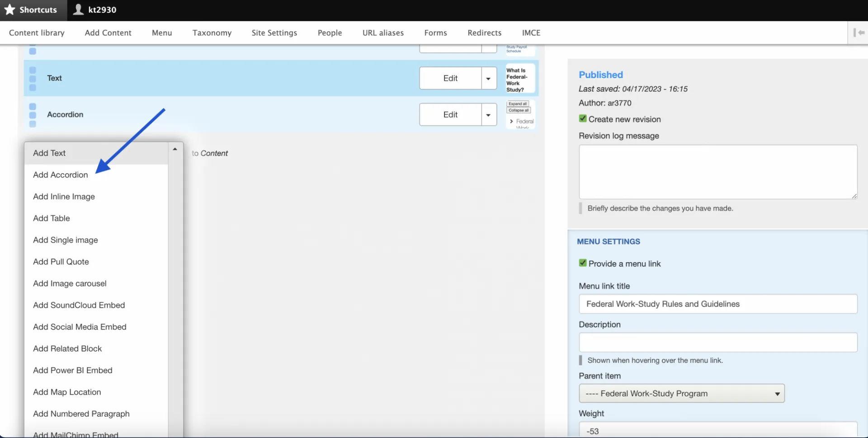The height and width of the screenshot is (438, 868).
Task: Open the Add Content menu
Action: point(108,33)
